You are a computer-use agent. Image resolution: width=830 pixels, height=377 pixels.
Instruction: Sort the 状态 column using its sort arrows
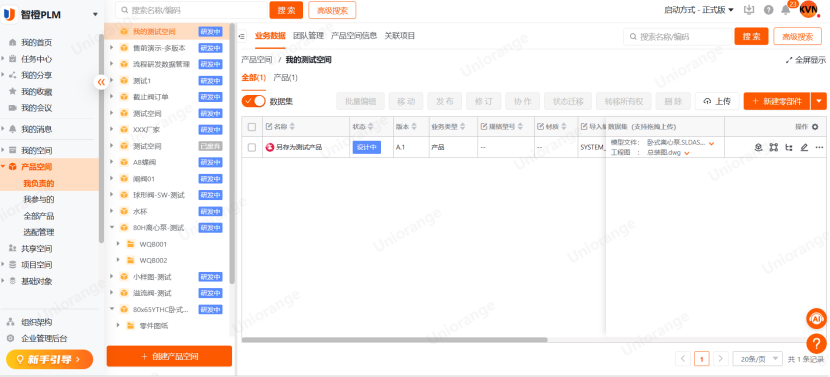371,127
